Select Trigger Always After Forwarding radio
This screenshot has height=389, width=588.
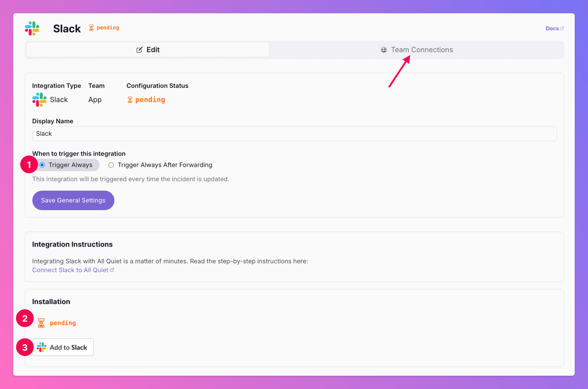coord(111,165)
